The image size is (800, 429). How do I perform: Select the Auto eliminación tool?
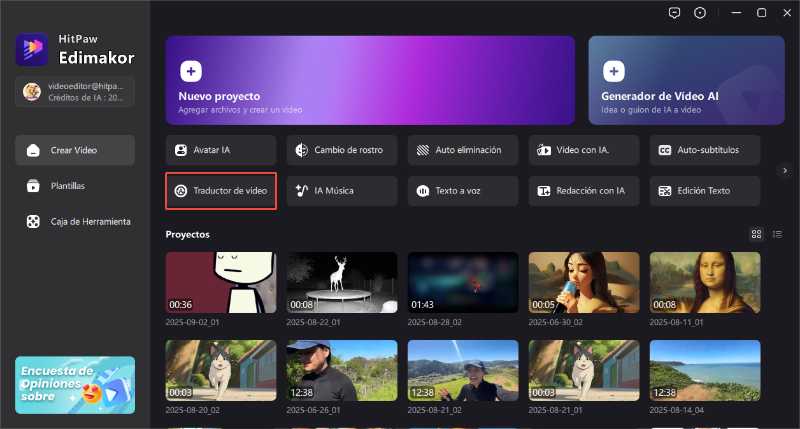point(462,150)
